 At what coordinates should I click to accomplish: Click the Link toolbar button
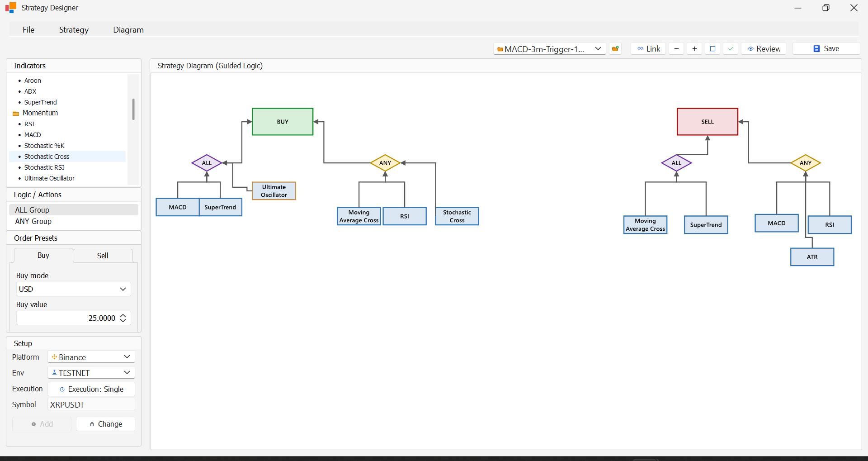click(648, 49)
